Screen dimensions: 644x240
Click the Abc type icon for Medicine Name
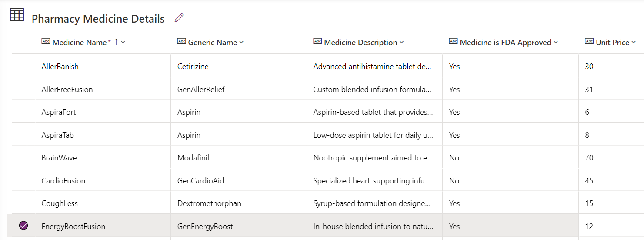tap(46, 41)
